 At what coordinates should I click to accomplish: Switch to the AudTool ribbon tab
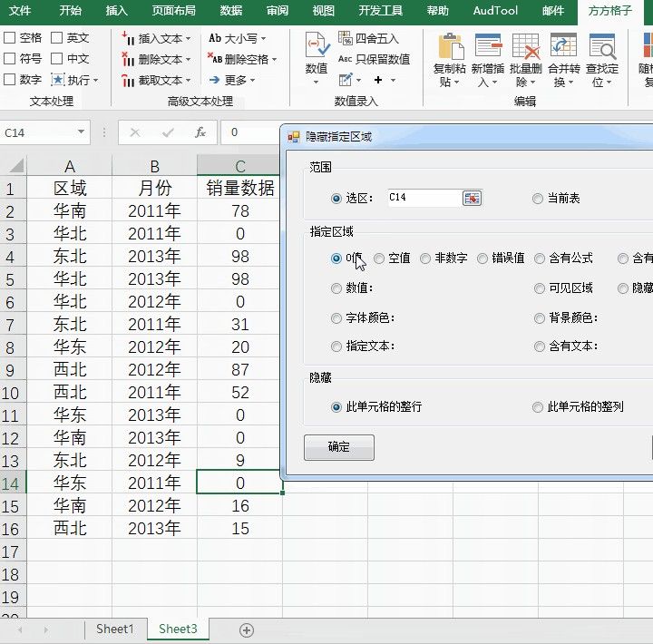495,10
